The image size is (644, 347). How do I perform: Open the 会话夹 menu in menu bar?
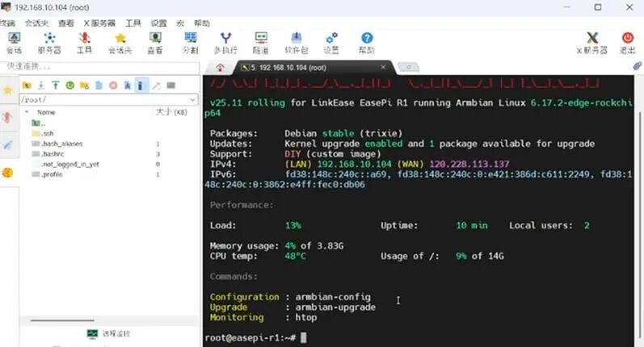point(36,23)
